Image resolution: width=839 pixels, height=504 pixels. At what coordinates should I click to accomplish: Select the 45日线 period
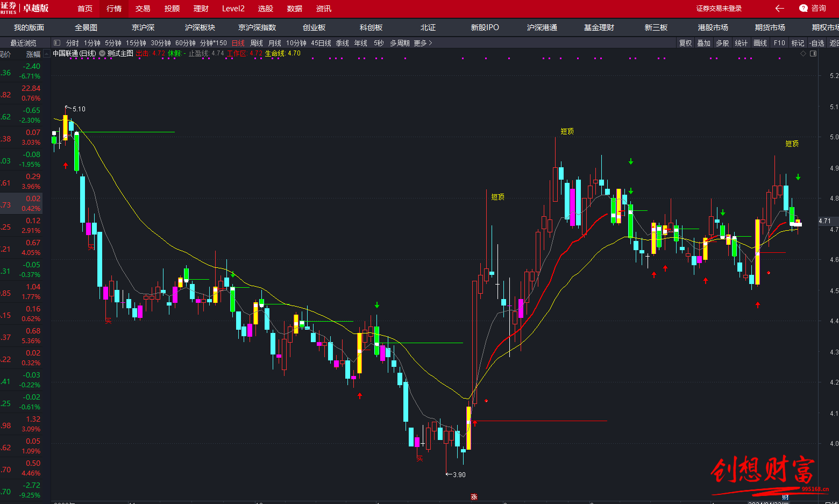(321, 43)
